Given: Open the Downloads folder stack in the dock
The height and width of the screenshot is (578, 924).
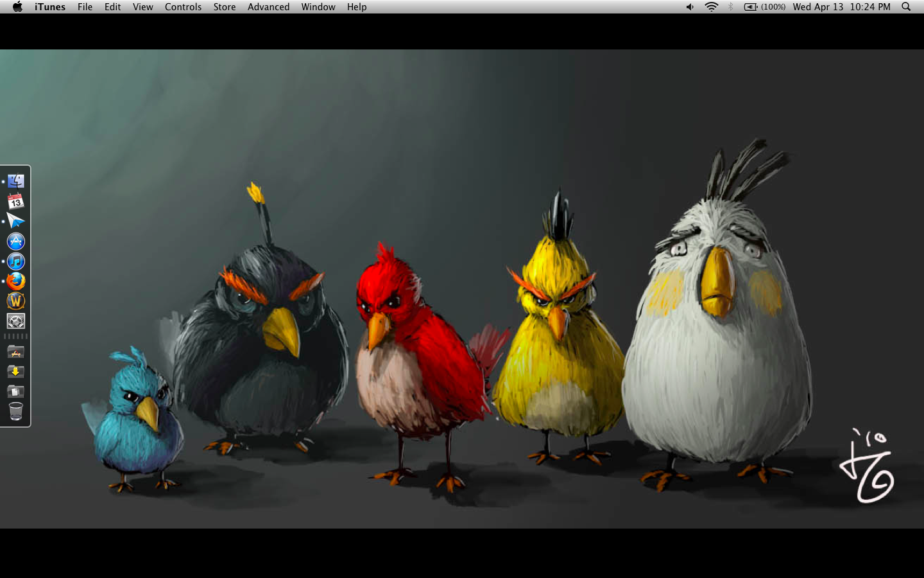Looking at the screenshot, I should click(x=16, y=372).
